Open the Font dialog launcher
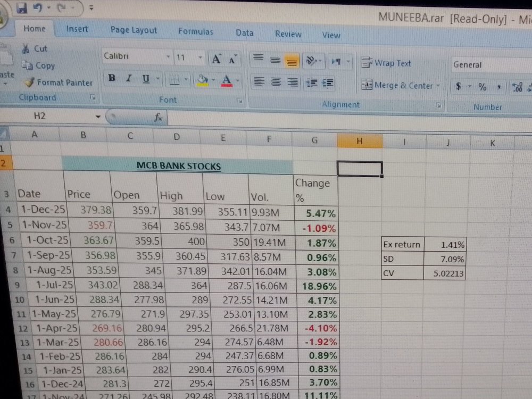The image size is (532, 399). (x=239, y=101)
